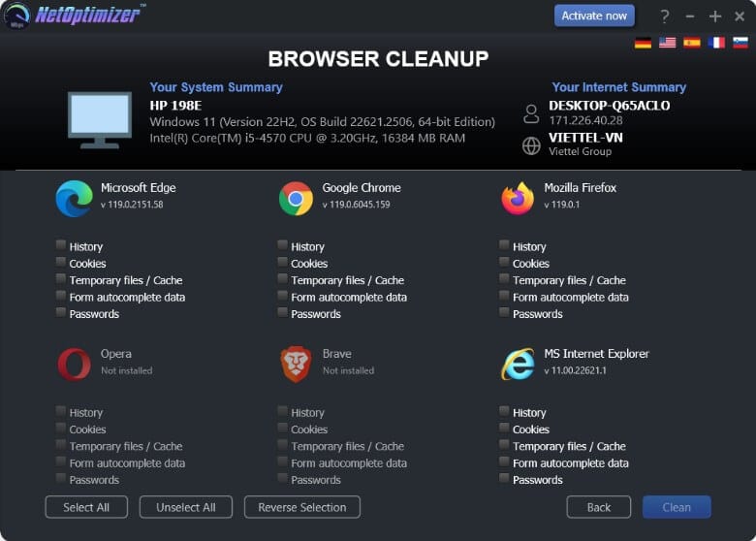Click the Select All button
The width and height of the screenshot is (756, 541).
point(86,507)
